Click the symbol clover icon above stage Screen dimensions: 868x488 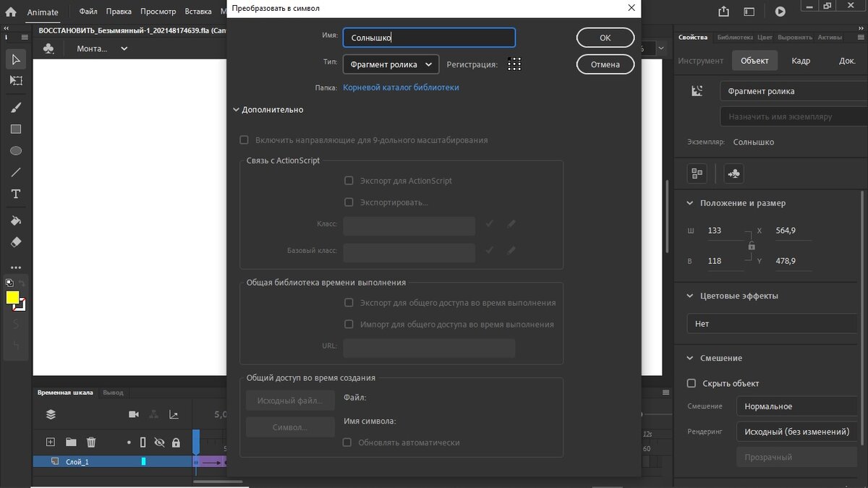pyautogui.click(x=48, y=48)
